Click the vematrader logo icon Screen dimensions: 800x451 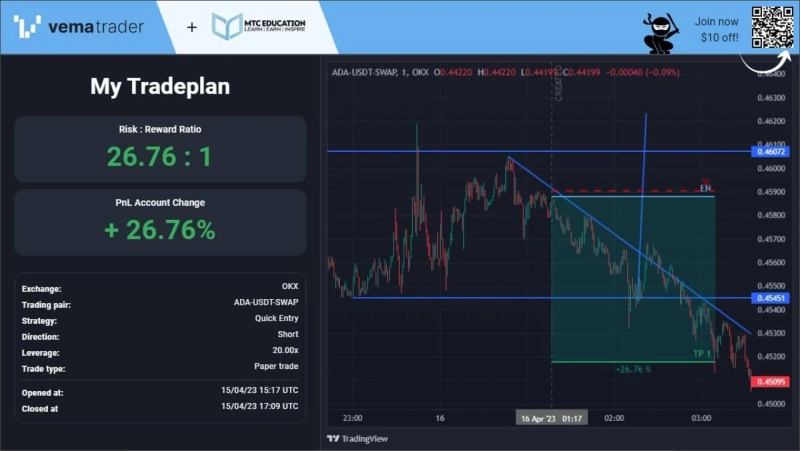(28, 26)
